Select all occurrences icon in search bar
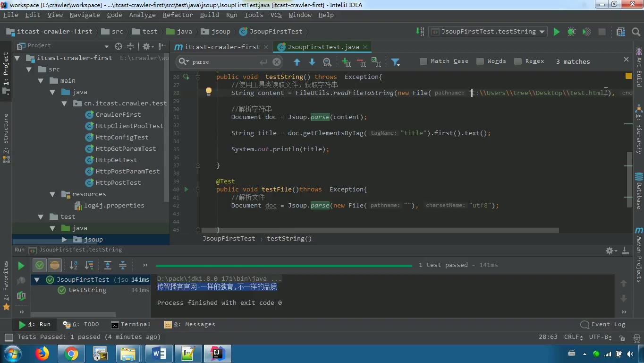644x363 pixels. tap(376, 62)
